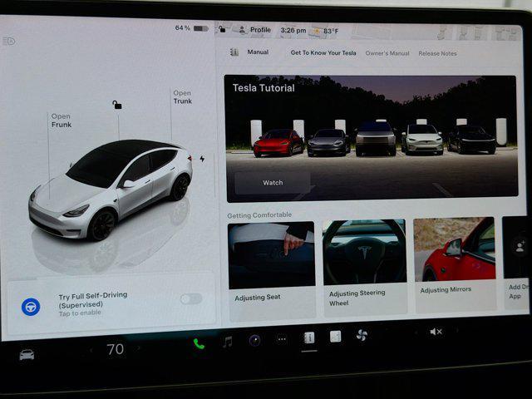Decrease the cabin temperature with left arrow
532x399 pixels.
91,349
